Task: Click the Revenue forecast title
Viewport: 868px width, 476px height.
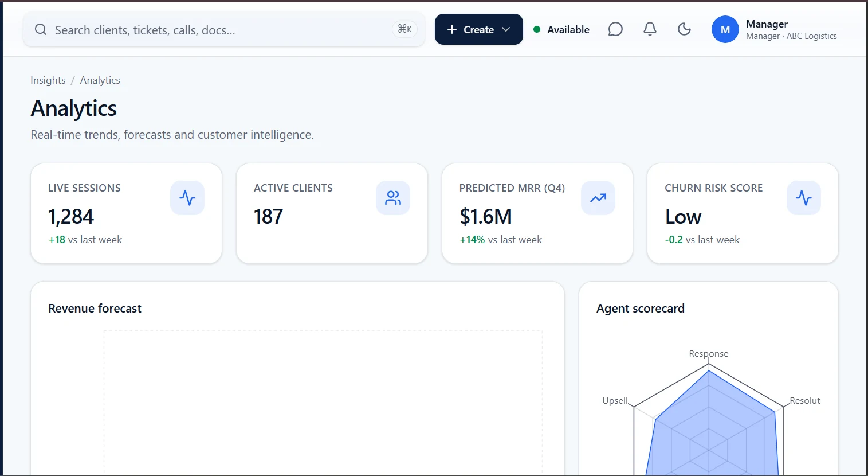Action: coord(95,309)
